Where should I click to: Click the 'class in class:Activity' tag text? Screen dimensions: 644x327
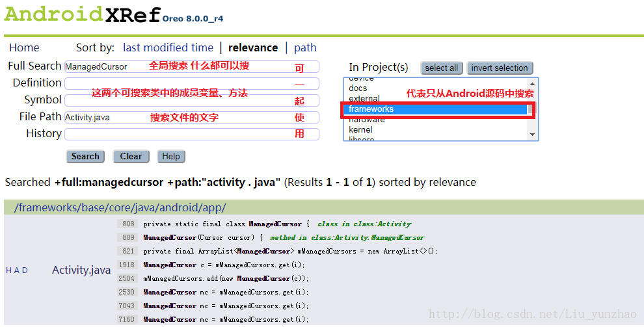pyautogui.click(x=364, y=224)
